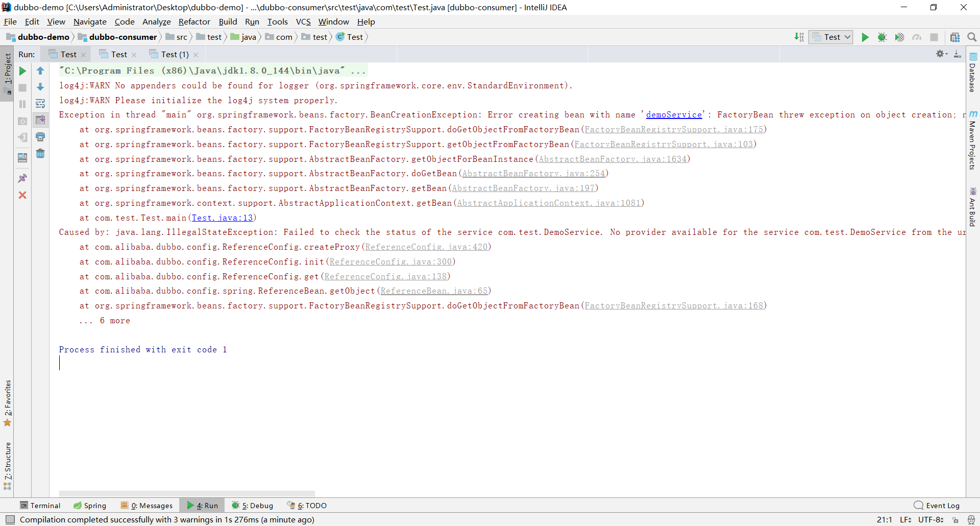
Task: Open the Database tool window
Action: (973, 72)
